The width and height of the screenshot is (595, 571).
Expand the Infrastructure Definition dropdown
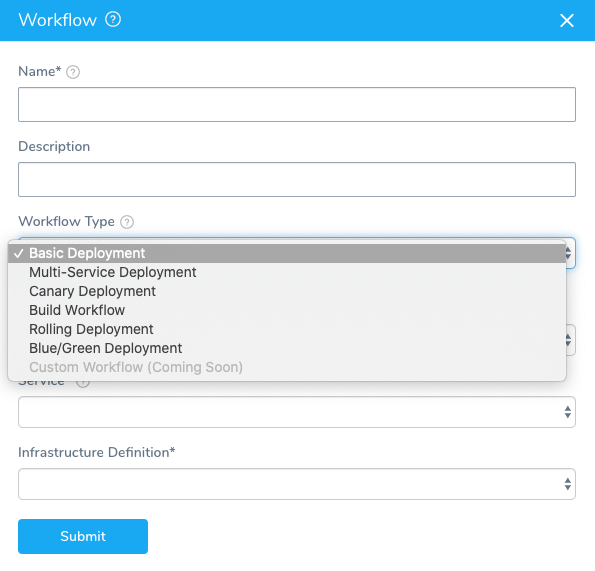297,484
